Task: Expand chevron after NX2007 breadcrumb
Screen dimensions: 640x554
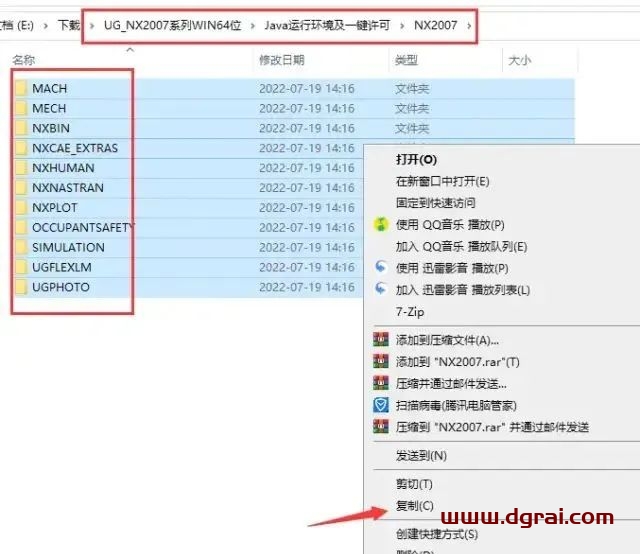Action: (469, 26)
